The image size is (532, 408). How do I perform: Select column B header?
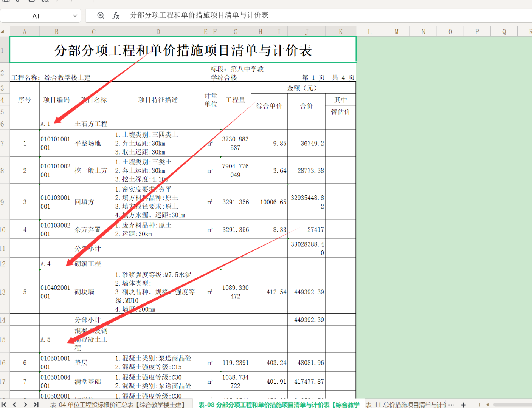[56, 32]
